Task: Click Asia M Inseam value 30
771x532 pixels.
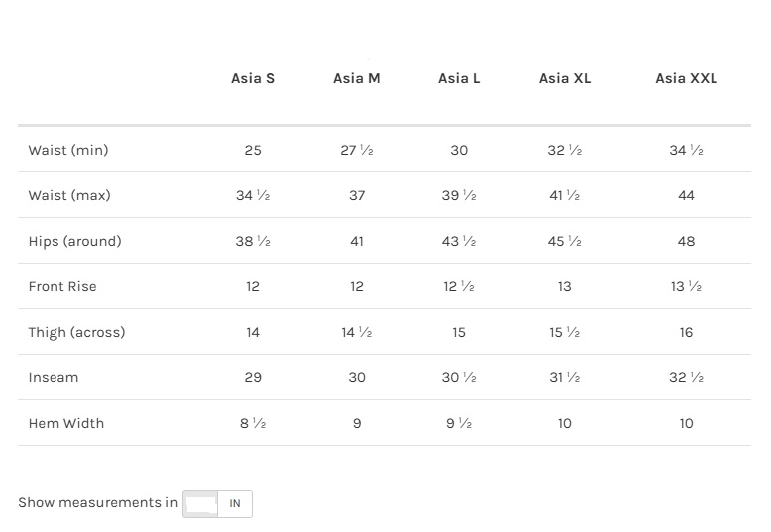Action: 357,377
